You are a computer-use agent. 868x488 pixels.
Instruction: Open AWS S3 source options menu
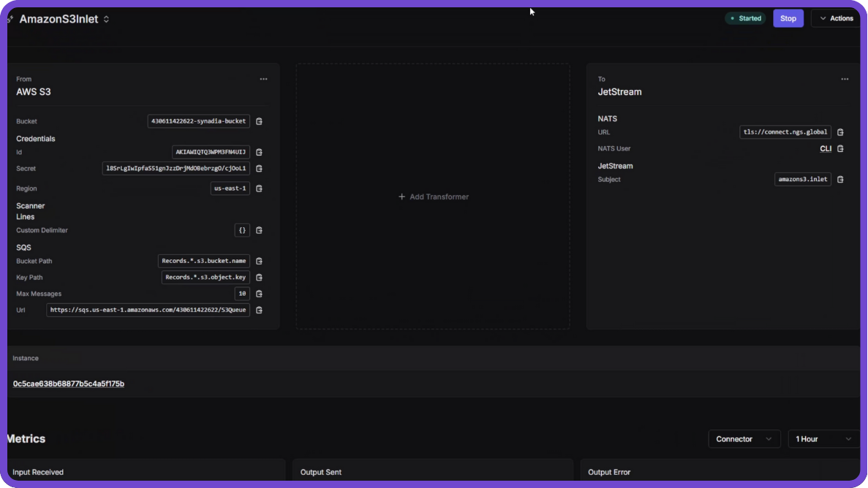(x=263, y=79)
